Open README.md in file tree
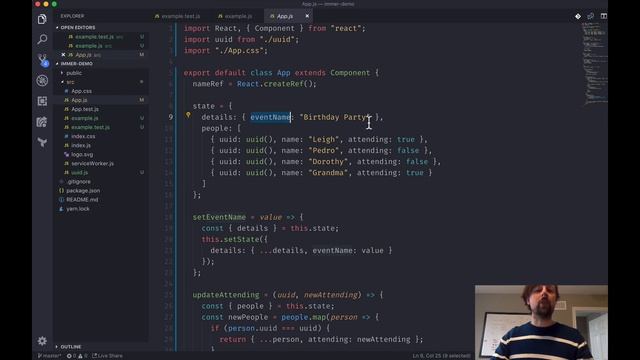 pyautogui.click(x=82, y=200)
